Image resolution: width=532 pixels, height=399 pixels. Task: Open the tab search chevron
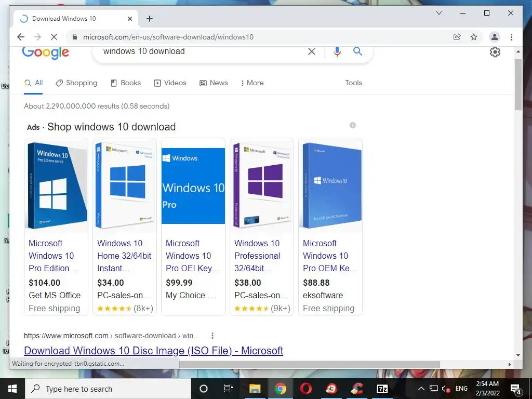[438, 13]
